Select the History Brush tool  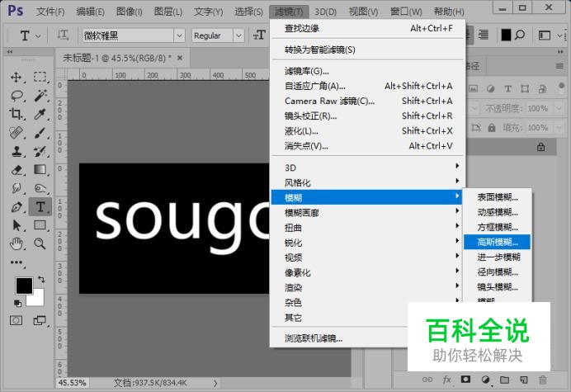pos(40,151)
